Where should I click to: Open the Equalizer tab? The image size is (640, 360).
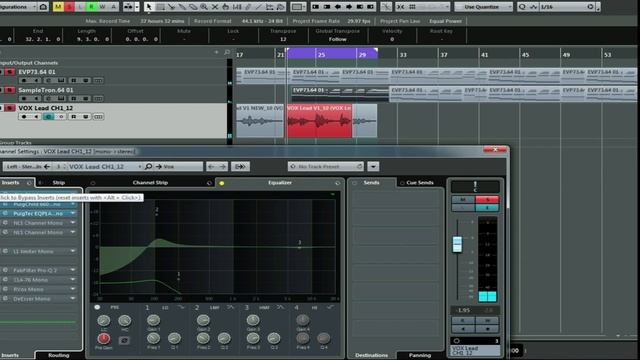click(280, 182)
